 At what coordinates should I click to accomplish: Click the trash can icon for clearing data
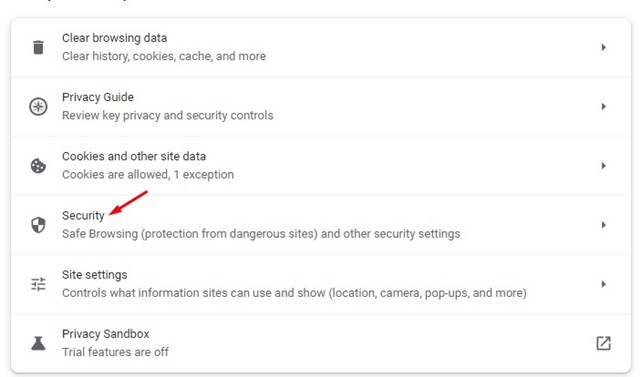click(38, 47)
